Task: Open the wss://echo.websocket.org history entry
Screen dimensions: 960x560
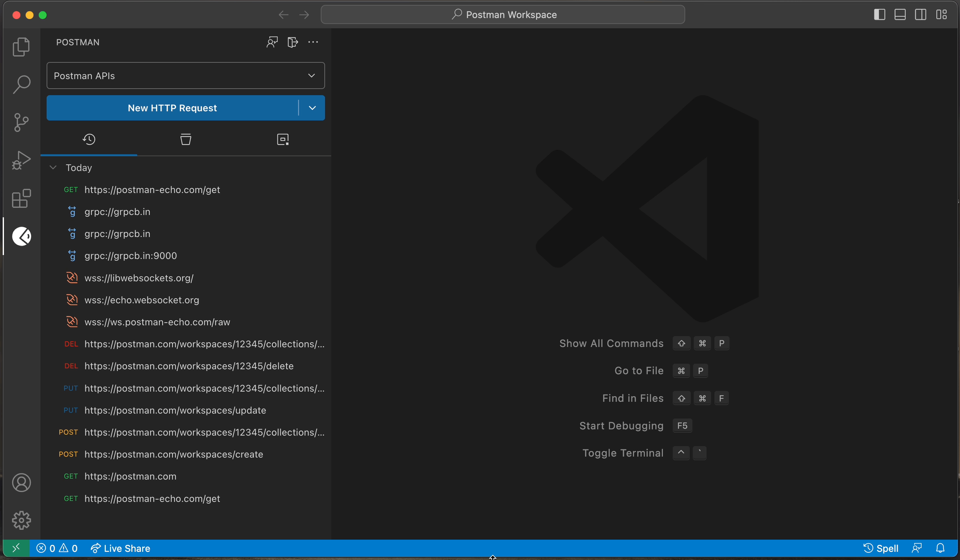Action: pyautogui.click(x=185, y=300)
